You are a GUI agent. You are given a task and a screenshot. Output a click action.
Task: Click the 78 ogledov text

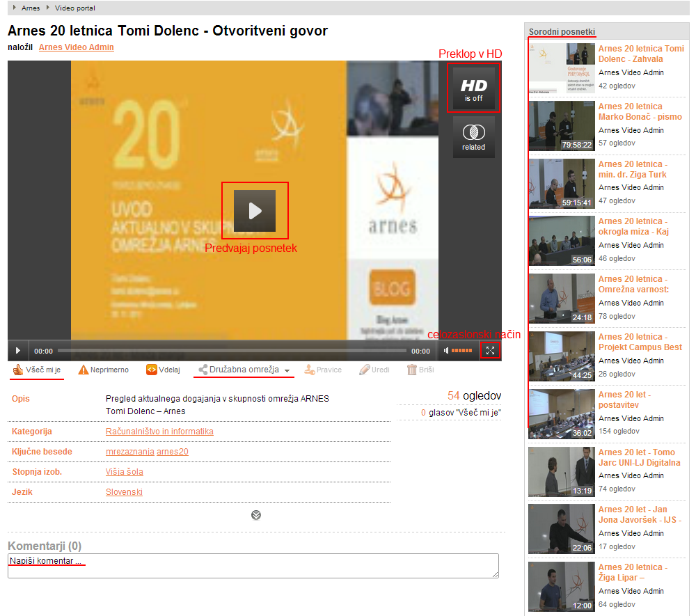click(617, 316)
